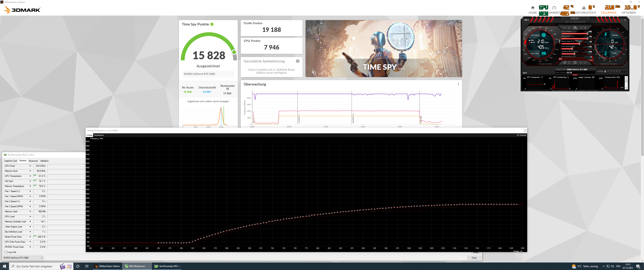Open the NVIDIA GeForce RTX 3080 device dropdown

pyautogui.click(x=42, y=258)
